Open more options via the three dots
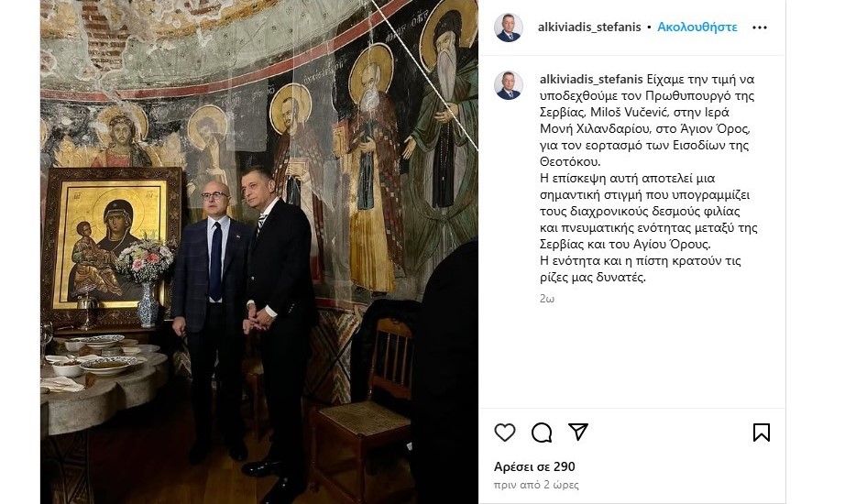Viewport: 856px width, 504px height. (x=760, y=27)
